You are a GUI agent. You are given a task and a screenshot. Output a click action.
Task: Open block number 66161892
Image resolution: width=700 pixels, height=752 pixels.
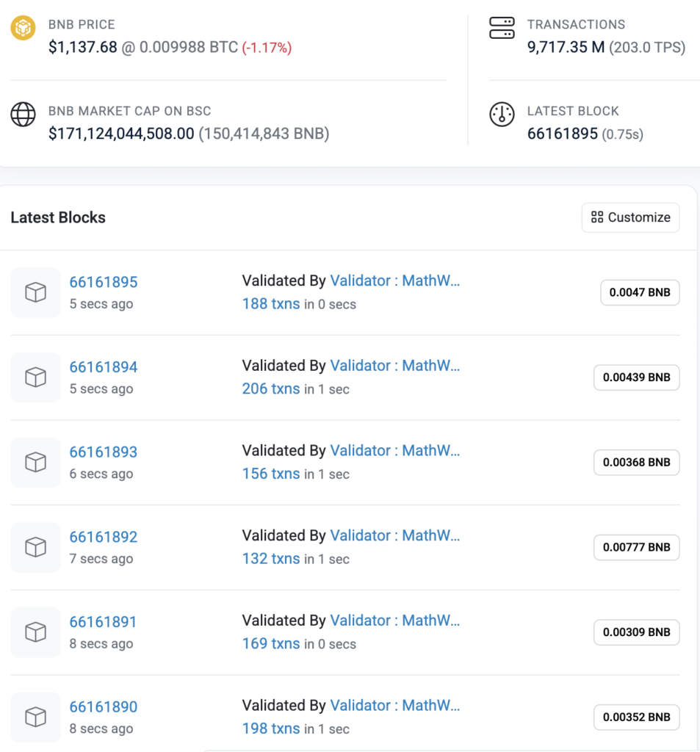(x=104, y=537)
